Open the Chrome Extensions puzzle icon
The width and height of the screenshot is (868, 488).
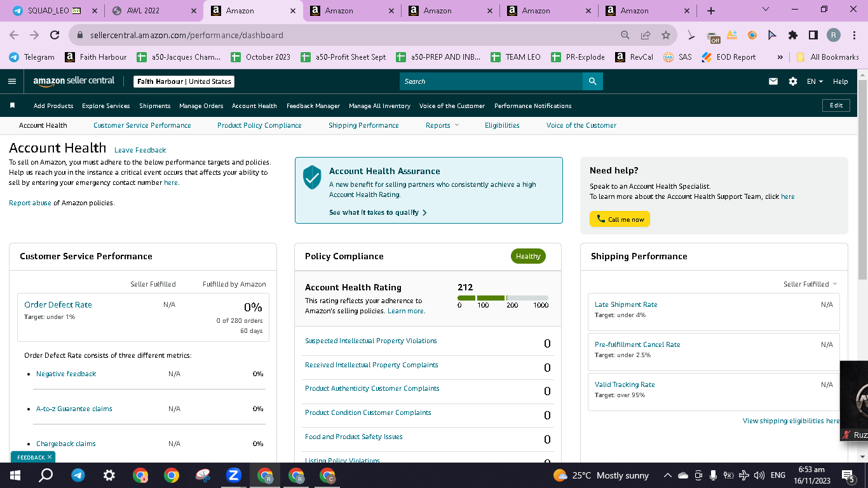point(792,35)
